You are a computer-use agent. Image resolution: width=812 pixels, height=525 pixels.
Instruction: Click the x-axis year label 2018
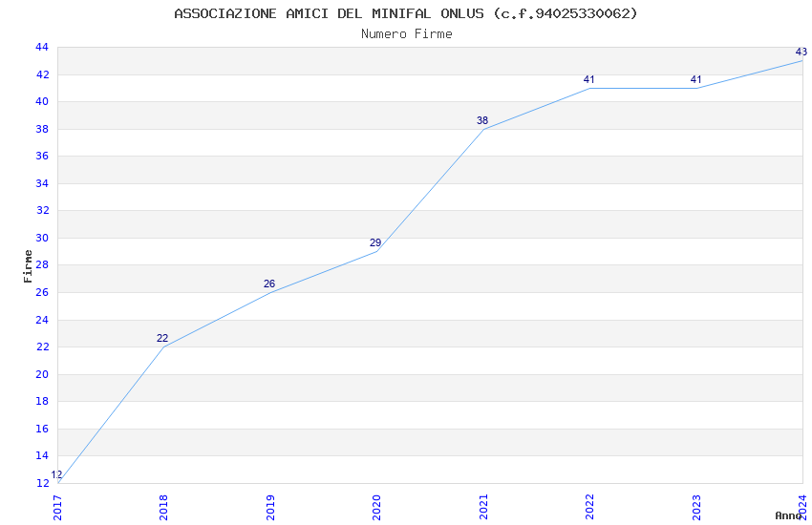163,508
